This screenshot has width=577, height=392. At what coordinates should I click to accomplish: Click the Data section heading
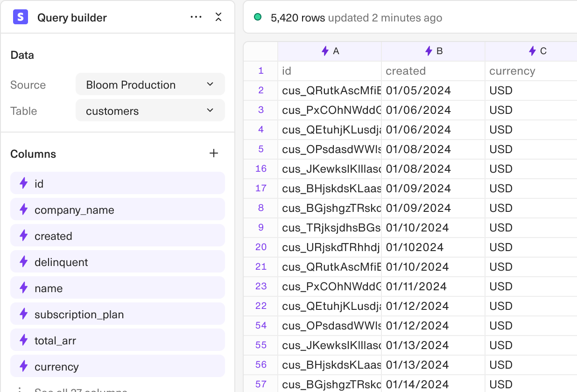(x=22, y=55)
